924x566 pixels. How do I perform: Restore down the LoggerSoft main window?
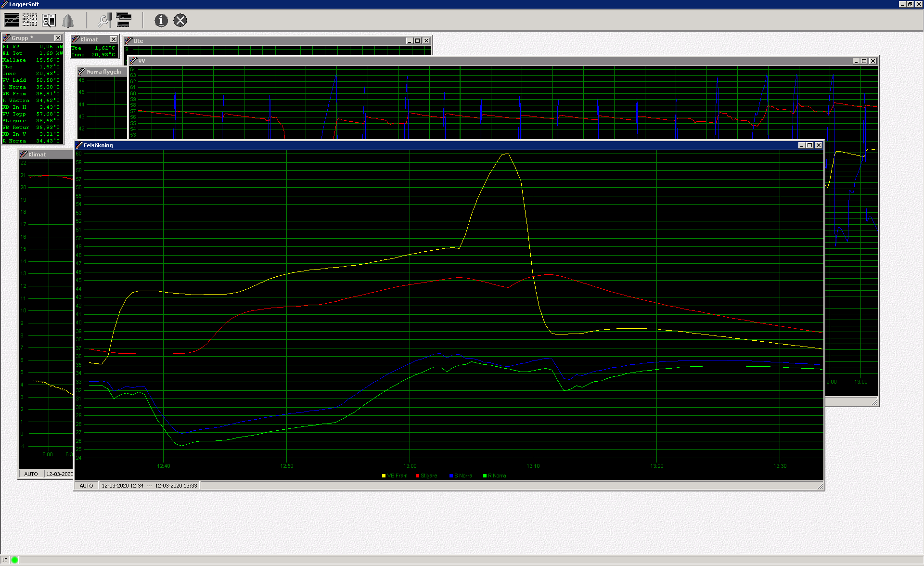(910, 4)
